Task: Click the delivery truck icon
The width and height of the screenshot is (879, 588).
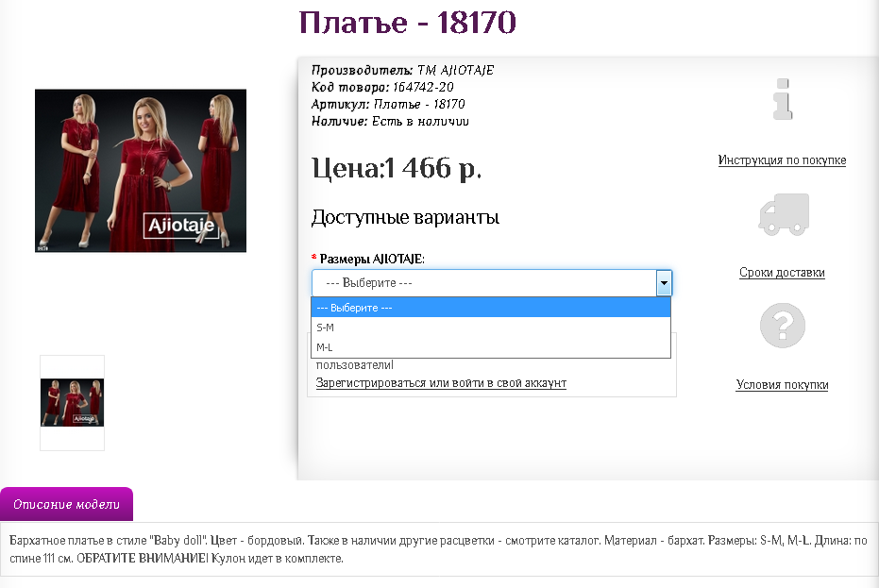Action: point(784,214)
